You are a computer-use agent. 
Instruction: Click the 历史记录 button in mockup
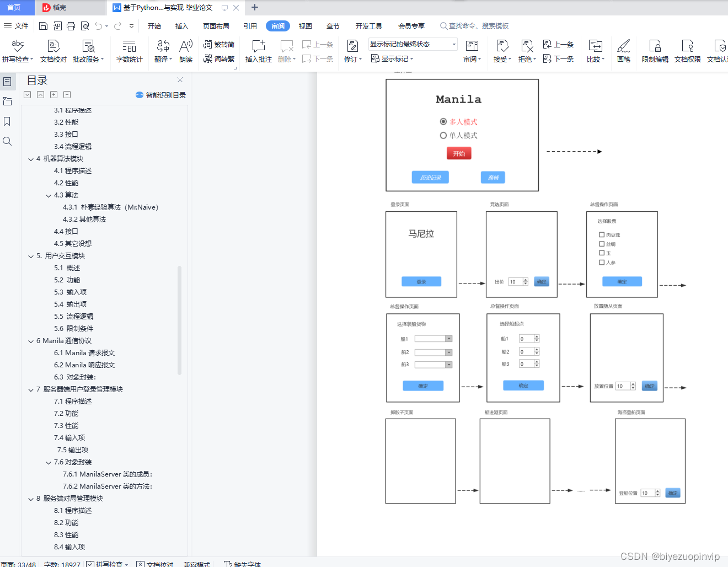pyautogui.click(x=430, y=177)
